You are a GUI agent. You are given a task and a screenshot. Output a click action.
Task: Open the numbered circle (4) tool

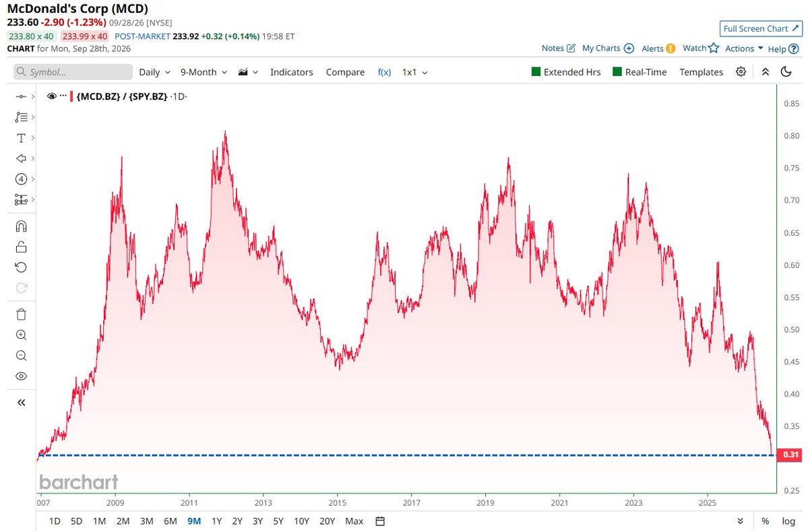point(21,179)
